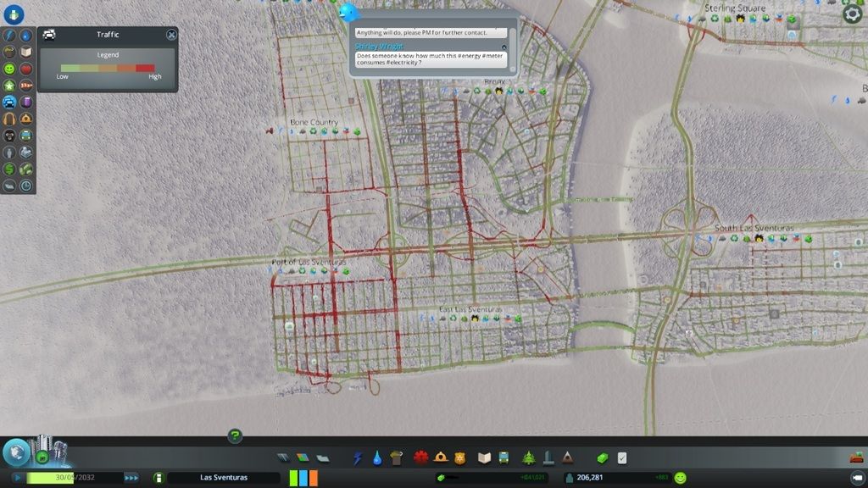Select the Natural Resources info view
Viewport: 868px width, 488px height.
tap(26, 169)
